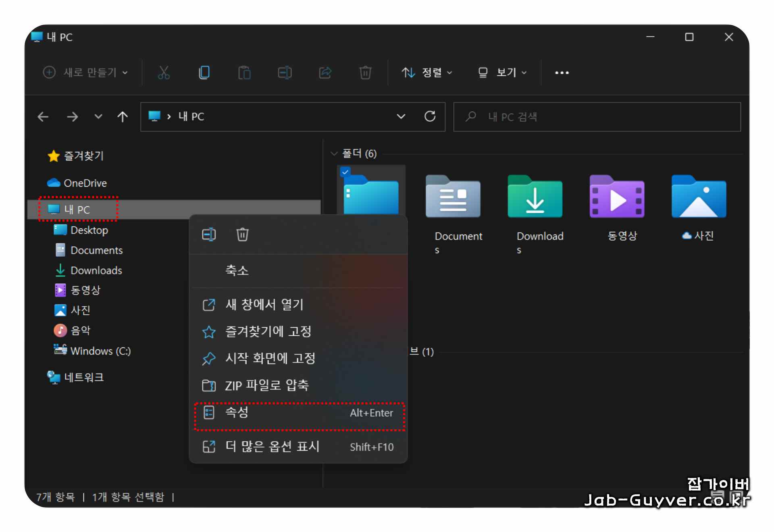Open the 동영상 folder thumbnail

point(617,197)
